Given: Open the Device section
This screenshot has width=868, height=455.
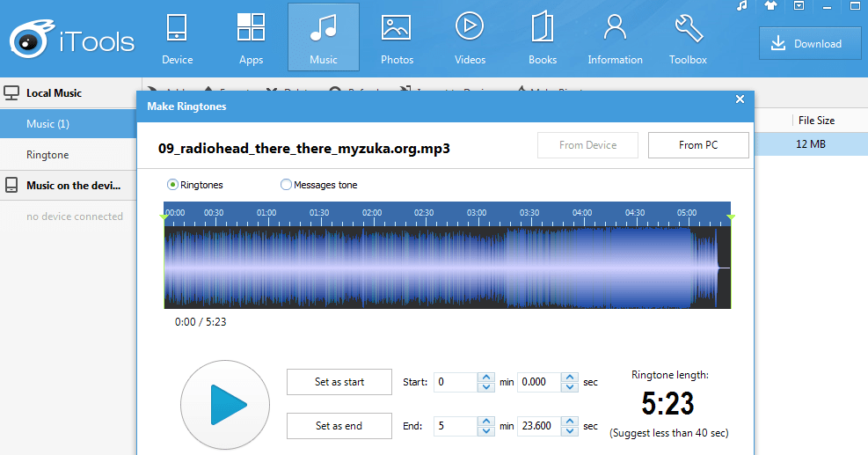Looking at the screenshot, I should coord(177,38).
